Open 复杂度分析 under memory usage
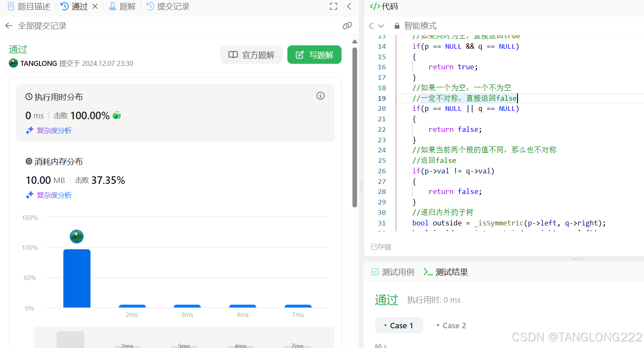This screenshot has width=644, height=348. pos(49,195)
